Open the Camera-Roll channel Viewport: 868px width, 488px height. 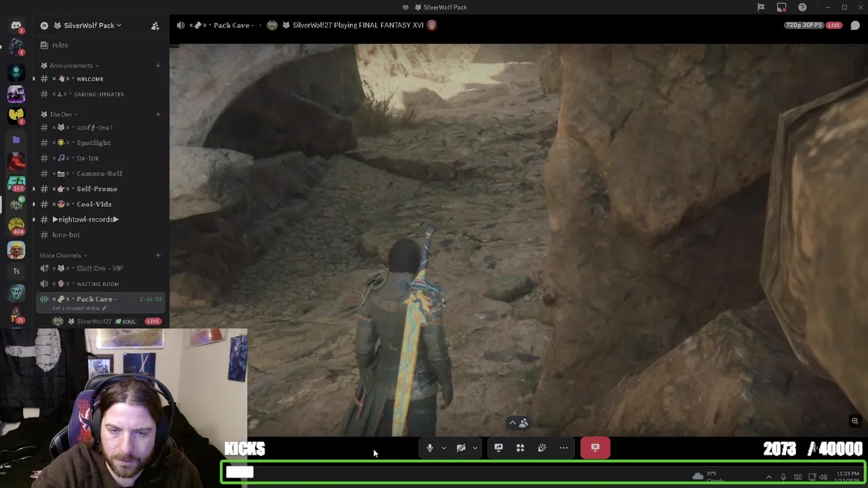point(100,174)
